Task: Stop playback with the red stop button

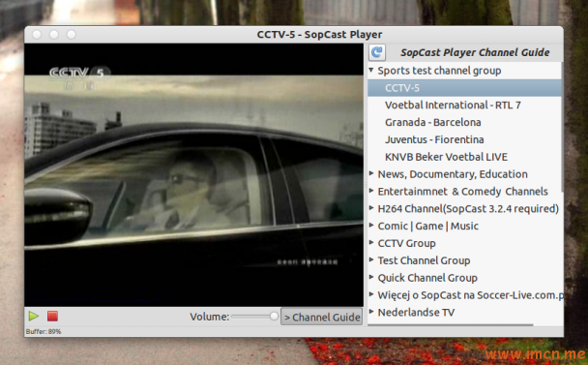Action: (52, 317)
